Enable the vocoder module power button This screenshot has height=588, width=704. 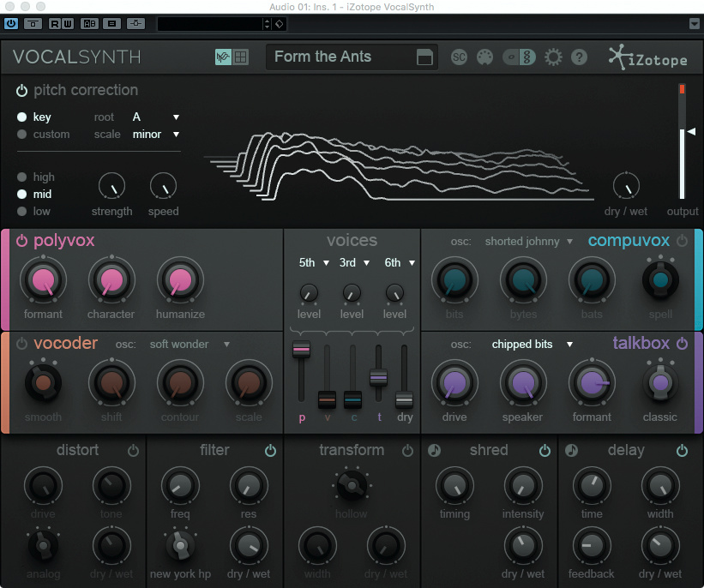(21, 344)
